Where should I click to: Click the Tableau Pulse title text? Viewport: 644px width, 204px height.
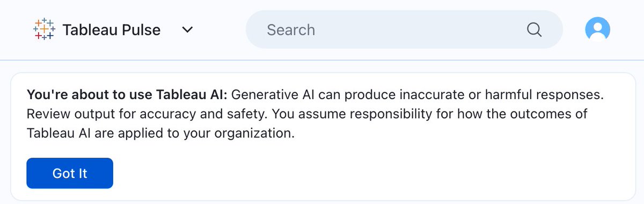[x=112, y=30]
